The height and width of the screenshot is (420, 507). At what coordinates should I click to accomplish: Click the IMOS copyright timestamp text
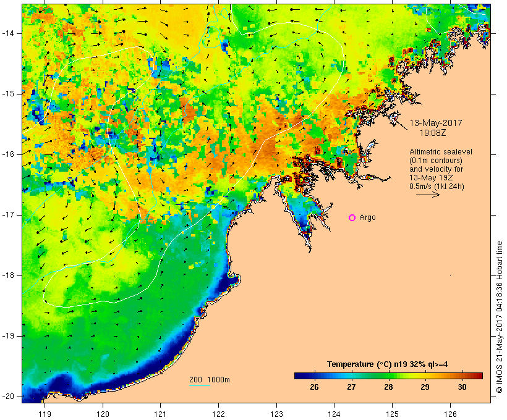[x=499, y=317]
